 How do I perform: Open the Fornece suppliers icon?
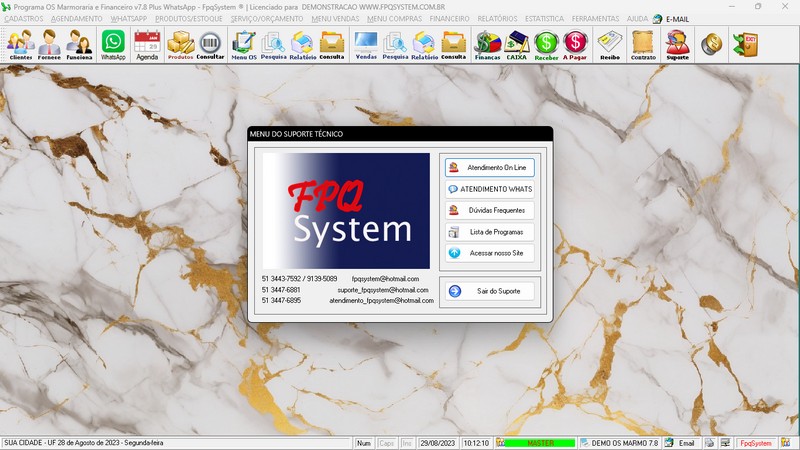49,44
